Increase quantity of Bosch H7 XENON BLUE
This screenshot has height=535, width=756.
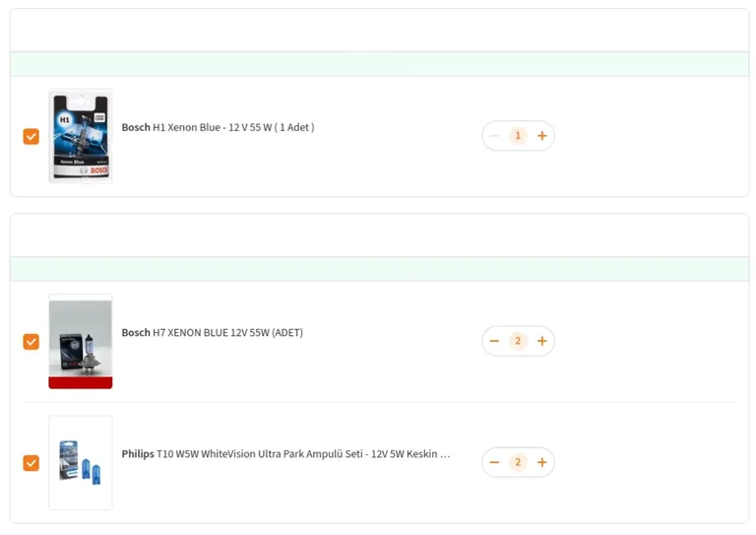[542, 341]
